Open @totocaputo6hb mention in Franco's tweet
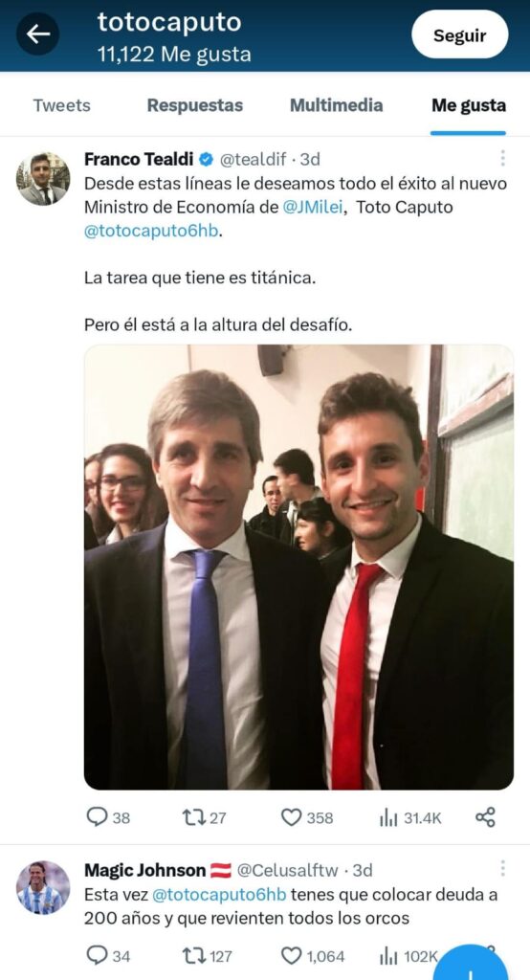Image resolution: width=530 pixels, height=980 pixels. (151, 231)
